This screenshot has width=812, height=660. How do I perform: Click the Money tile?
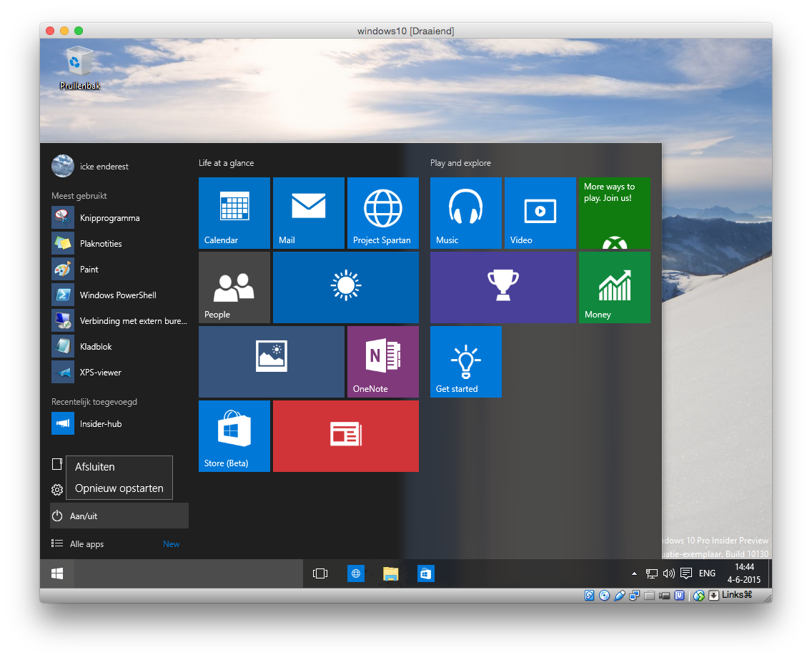pyautogui.click(x=615, y=287)
